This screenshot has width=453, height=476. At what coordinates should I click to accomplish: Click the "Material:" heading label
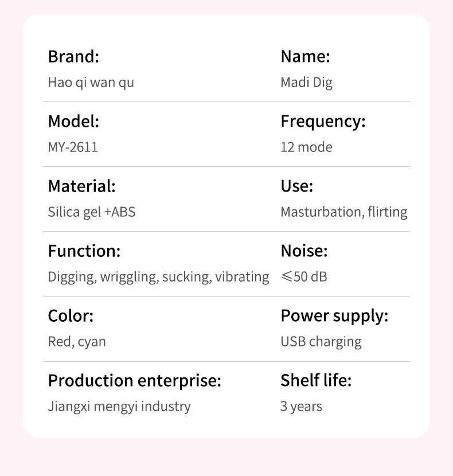(81, 186)
